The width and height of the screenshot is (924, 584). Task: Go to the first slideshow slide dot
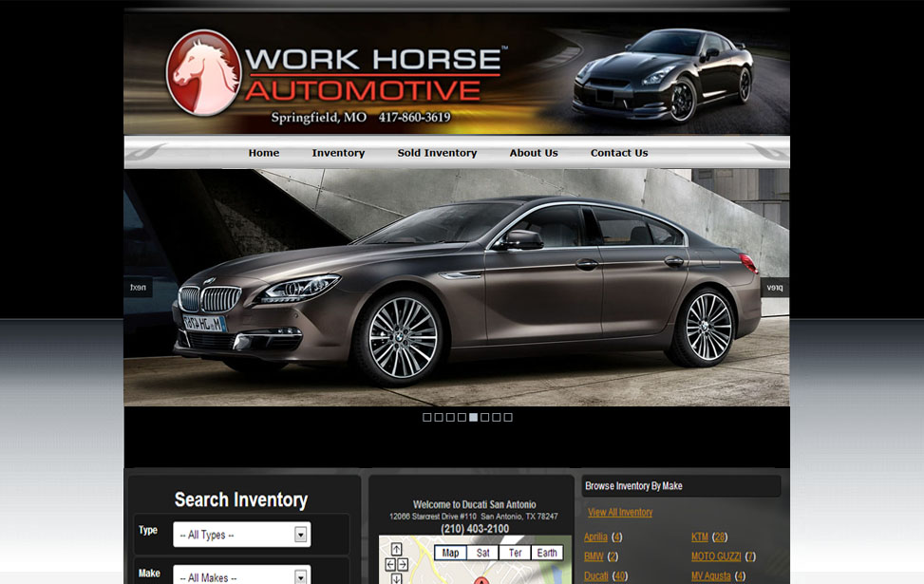(x=427, y=417)
